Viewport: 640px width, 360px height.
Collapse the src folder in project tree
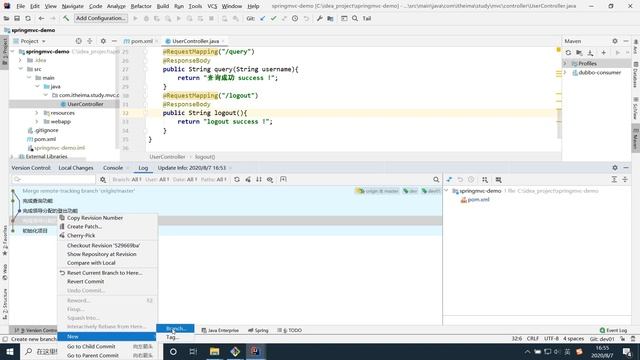click(x=20, y=69)
